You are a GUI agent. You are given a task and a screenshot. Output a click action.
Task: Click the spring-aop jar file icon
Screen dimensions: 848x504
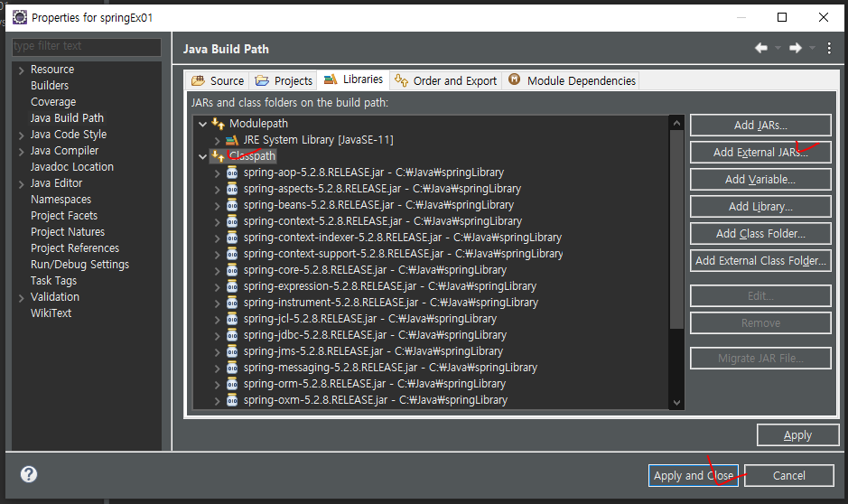click(x=232, y=173)
